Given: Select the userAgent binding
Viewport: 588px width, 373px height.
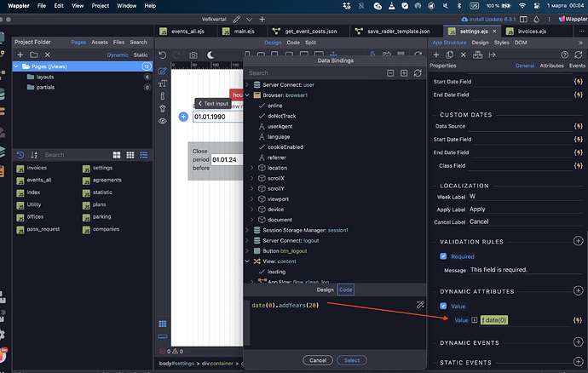Looking at the screenshot, I should pyautogui.click(x=280, y=126).
